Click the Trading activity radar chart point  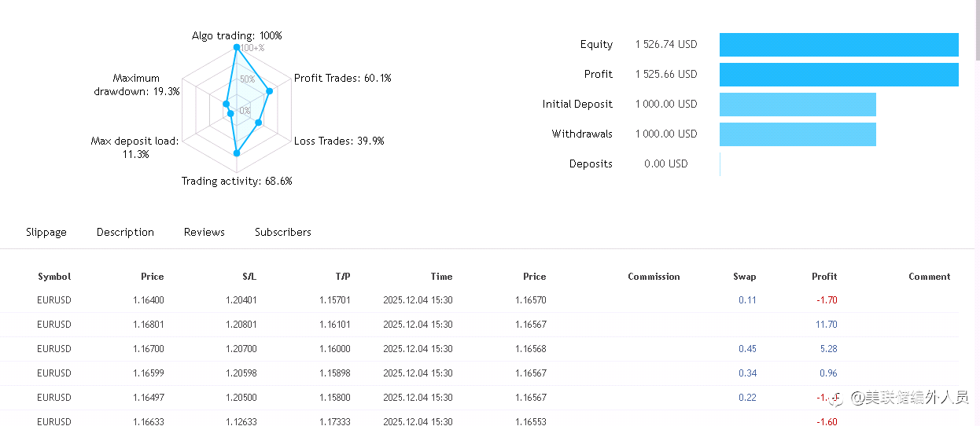click(236, 154)
